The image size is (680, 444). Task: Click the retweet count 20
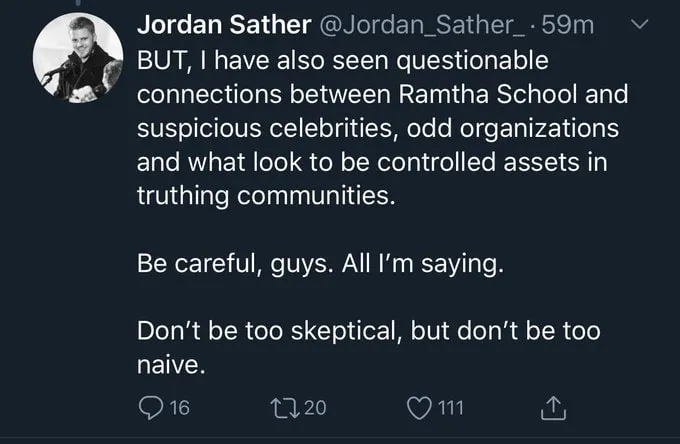[x=314, y=407]
